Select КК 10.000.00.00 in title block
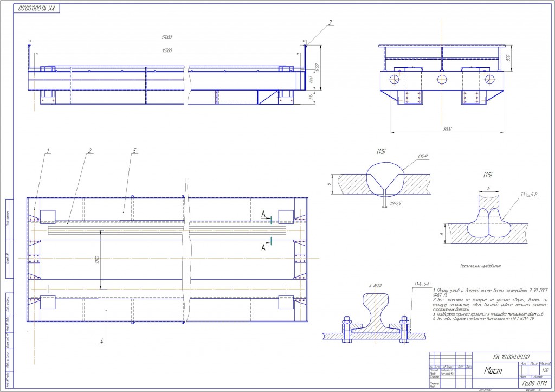Viewport: 555px width, 392px height. click(x=511, y=357)
